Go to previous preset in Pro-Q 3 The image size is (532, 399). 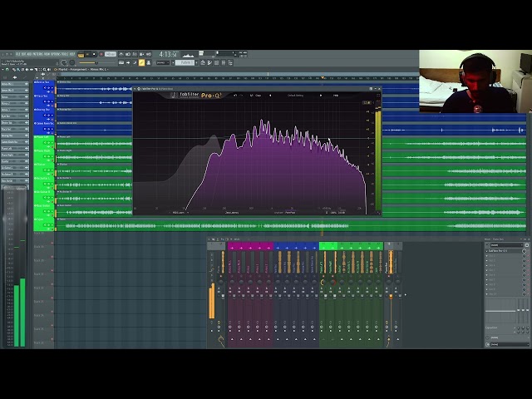[270, 96]
